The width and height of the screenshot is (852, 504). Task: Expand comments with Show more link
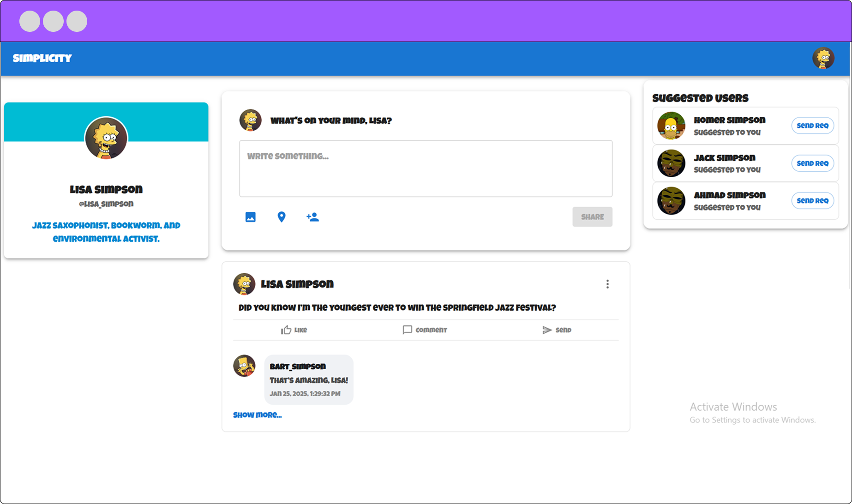point(257,415)
